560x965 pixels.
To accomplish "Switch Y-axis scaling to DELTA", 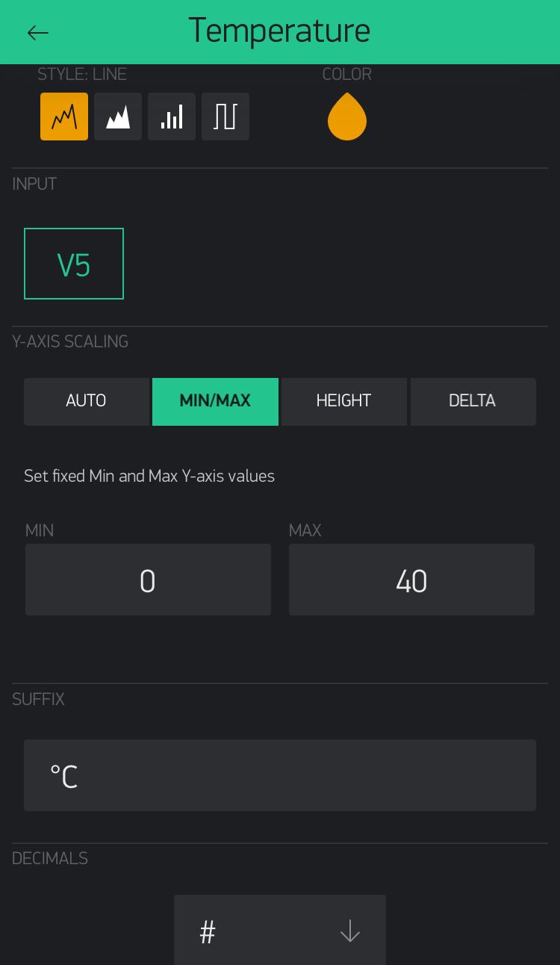I will pos(473,401).
